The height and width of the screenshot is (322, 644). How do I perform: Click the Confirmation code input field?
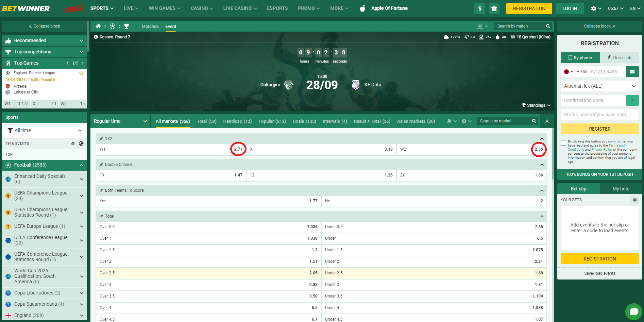click(593, 100)
